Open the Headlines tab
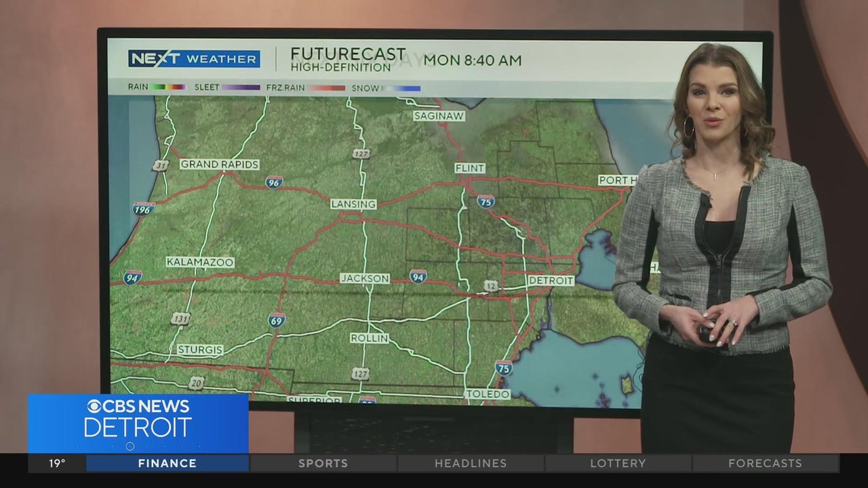Image resolution: width=868 pixels, height=488 pixels. coord(471,464)
